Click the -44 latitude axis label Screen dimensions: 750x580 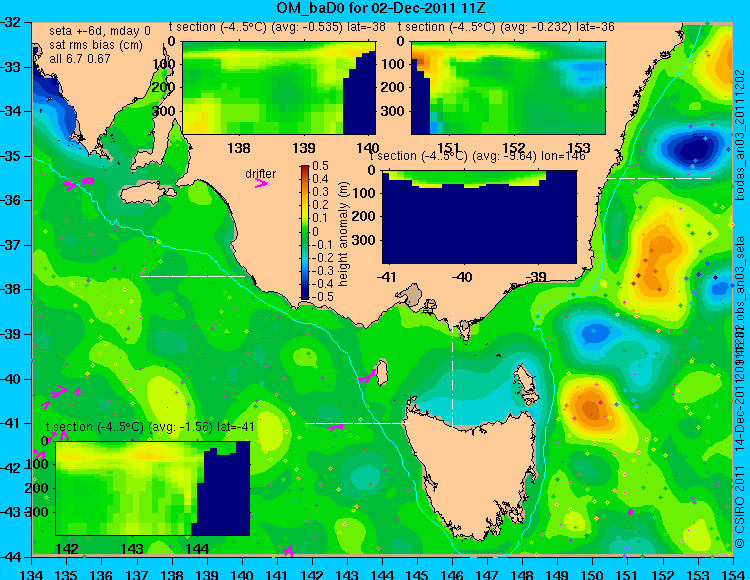tap(11, 557)
